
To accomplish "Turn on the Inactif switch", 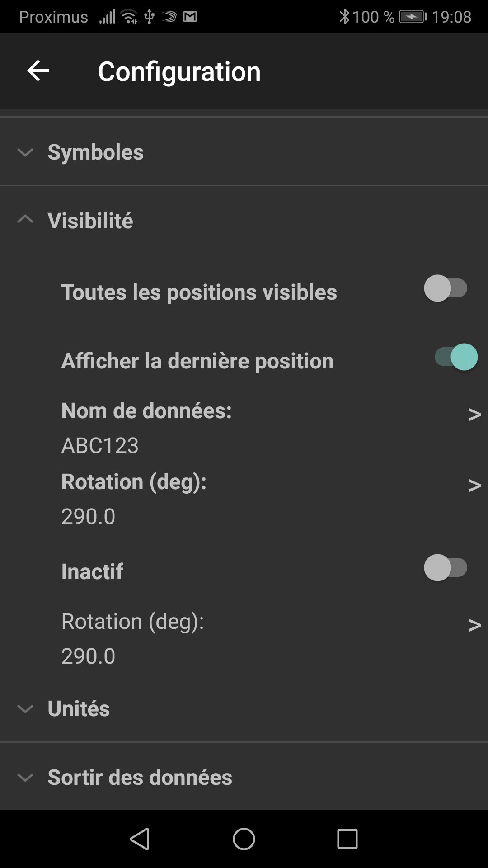I will [x=446, y=568].
